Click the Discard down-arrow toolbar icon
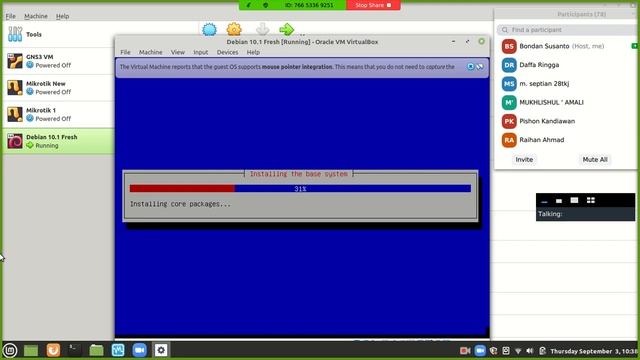 coord(262,30)
